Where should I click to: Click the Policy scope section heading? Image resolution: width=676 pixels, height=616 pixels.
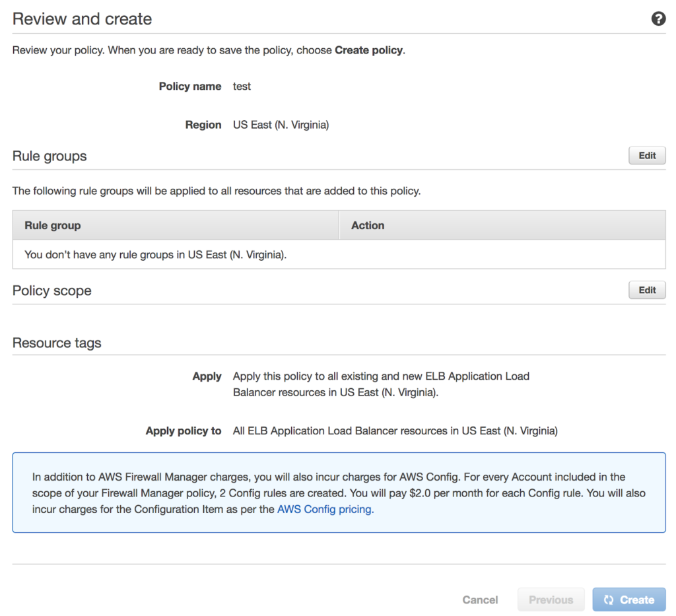(52, 291)
